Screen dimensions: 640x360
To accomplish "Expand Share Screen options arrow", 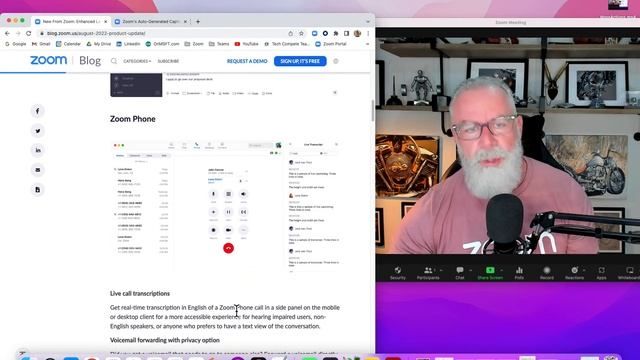I will [502, 270].
